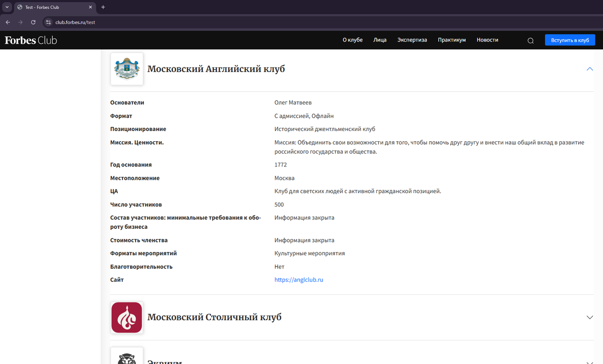Viewport: 603px width, 364px height.
Task: Open the Экспертиза menu item
Action: [412, 40]
